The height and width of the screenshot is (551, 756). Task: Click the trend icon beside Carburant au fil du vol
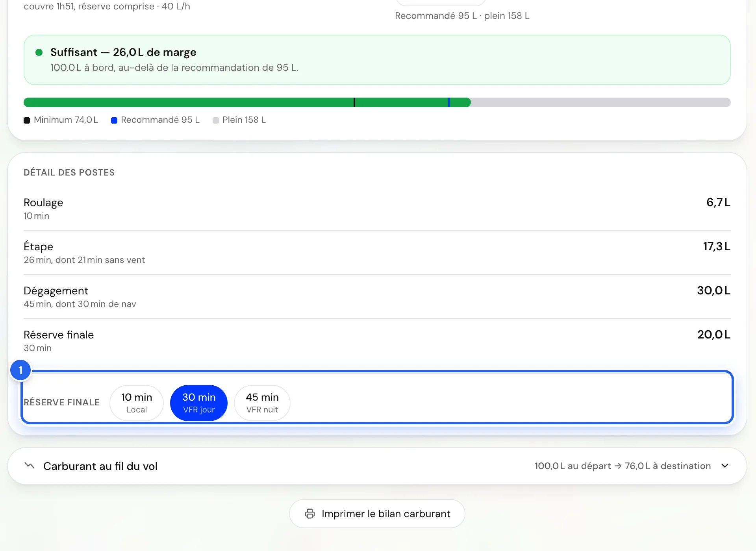30,466
